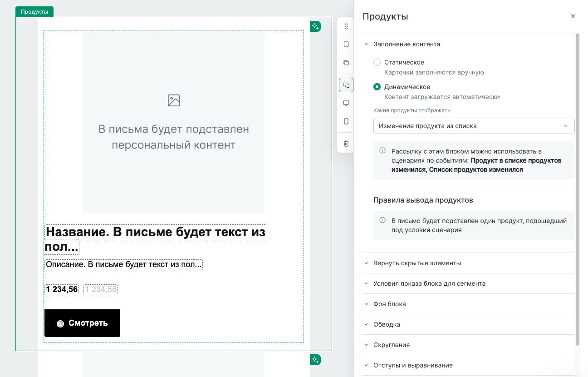Screen dimensions: 588x377
Task: Click the settings panel vertical scrollbar
Action: 578,189
